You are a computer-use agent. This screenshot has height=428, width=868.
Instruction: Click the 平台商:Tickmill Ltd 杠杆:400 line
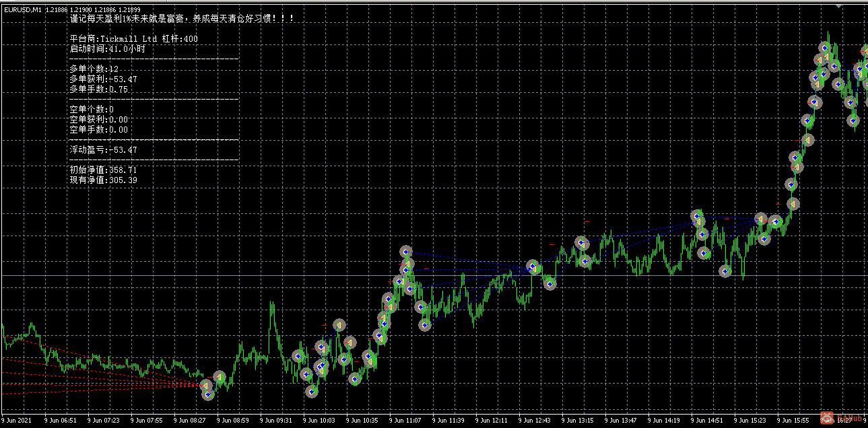(x=133, y=39)
